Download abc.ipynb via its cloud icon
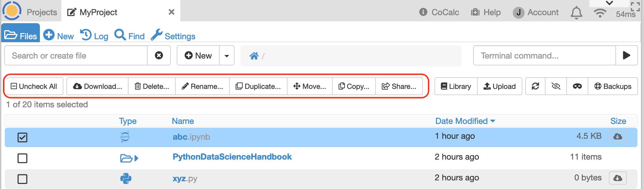 tap(618, 136)
